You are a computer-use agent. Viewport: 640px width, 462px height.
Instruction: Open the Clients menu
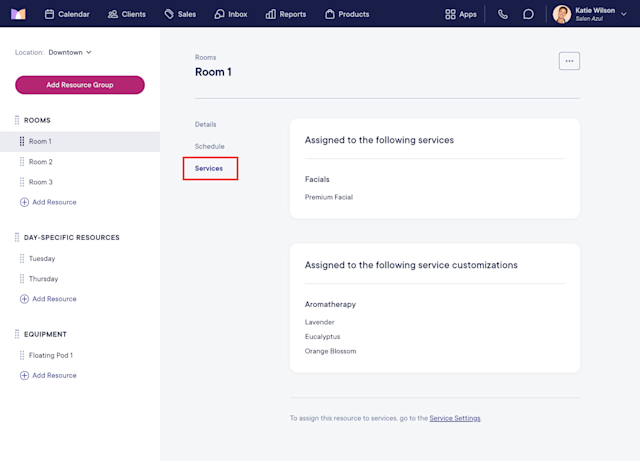click(x=127, y=14)
